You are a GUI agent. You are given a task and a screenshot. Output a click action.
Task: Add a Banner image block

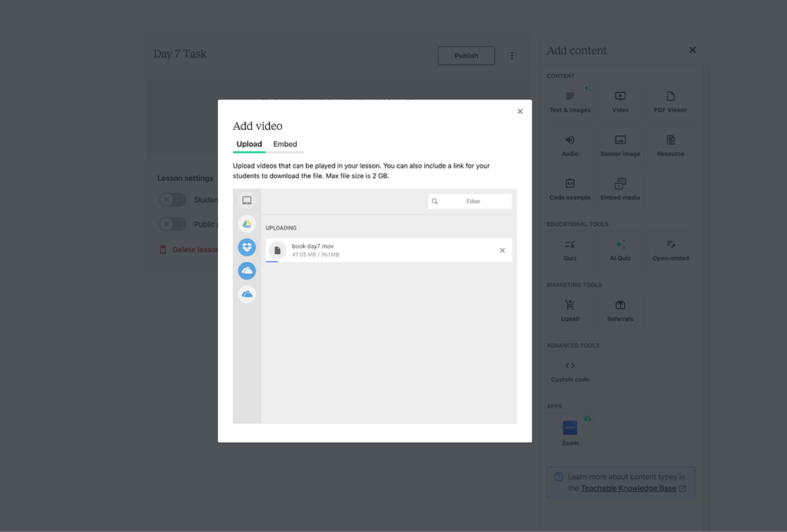[x=620, y=146]
